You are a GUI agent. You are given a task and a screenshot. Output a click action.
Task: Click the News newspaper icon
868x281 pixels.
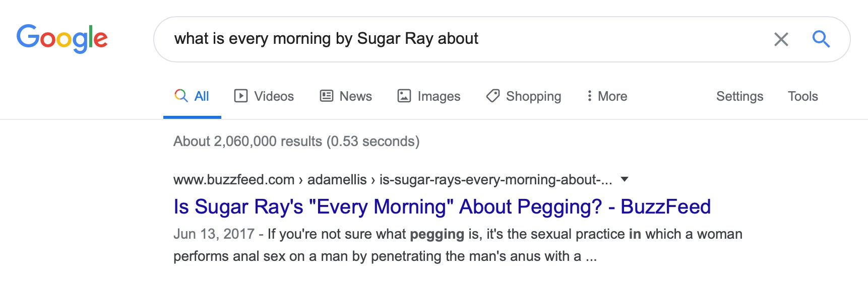click(327, 96)
